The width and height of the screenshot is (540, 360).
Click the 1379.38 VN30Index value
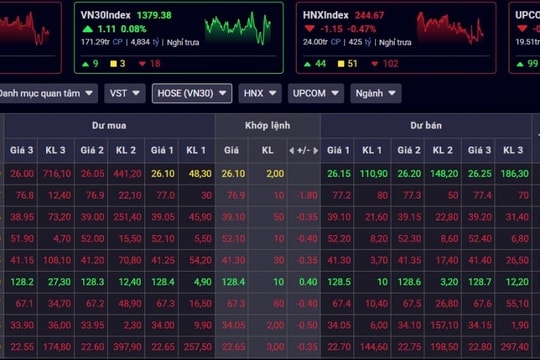pos(154,16)
